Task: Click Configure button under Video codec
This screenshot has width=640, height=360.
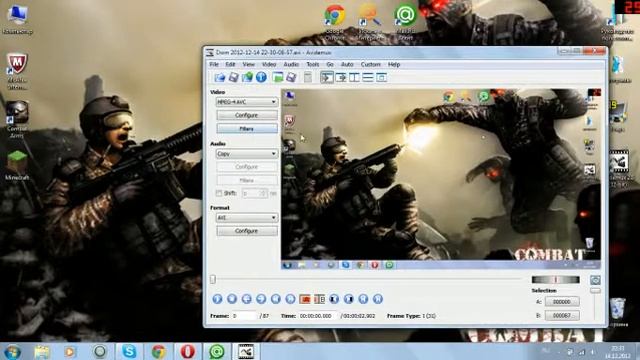Action: [x=247, y=115]
